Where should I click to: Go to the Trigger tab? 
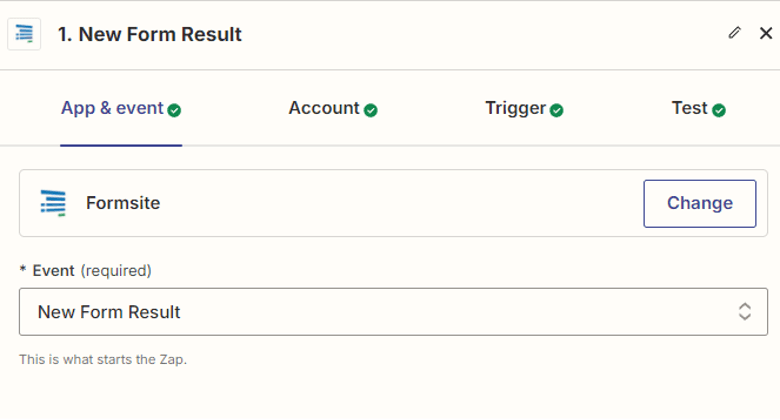coord(516,108)
